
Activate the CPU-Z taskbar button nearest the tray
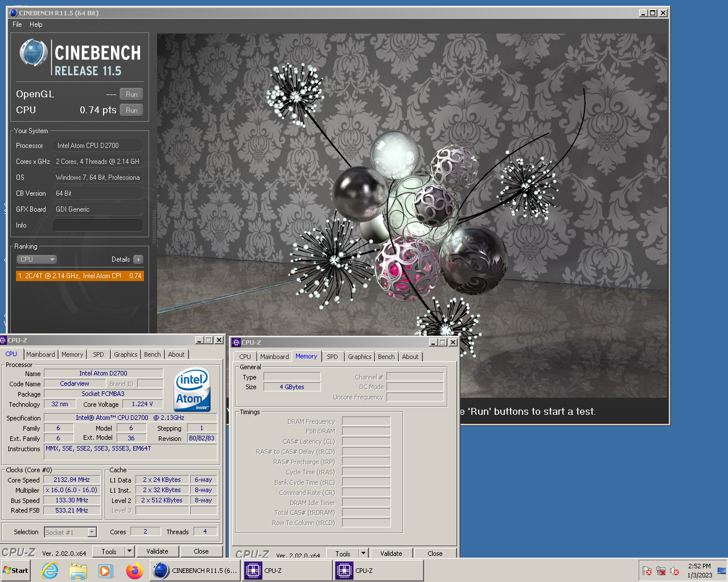click(x=379, y=571)
